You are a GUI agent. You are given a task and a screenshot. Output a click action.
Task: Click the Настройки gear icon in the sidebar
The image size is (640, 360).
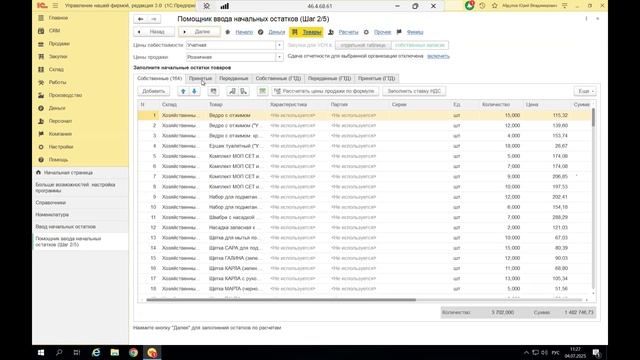tap(41, 147)
